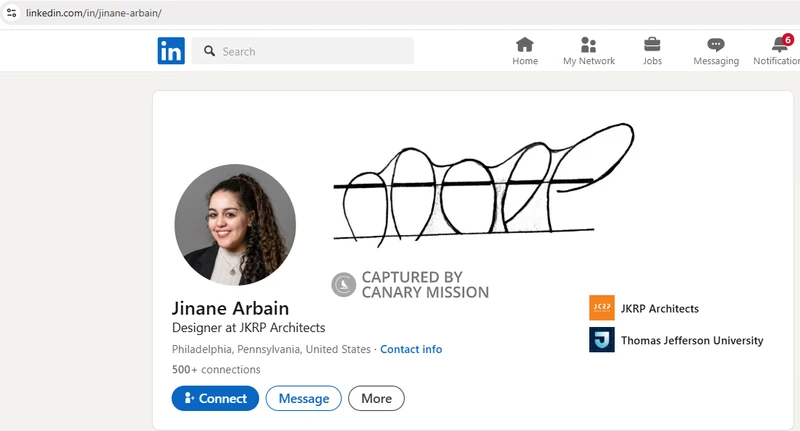
Task: Click the browser site information icon
Action: point(12,13)
